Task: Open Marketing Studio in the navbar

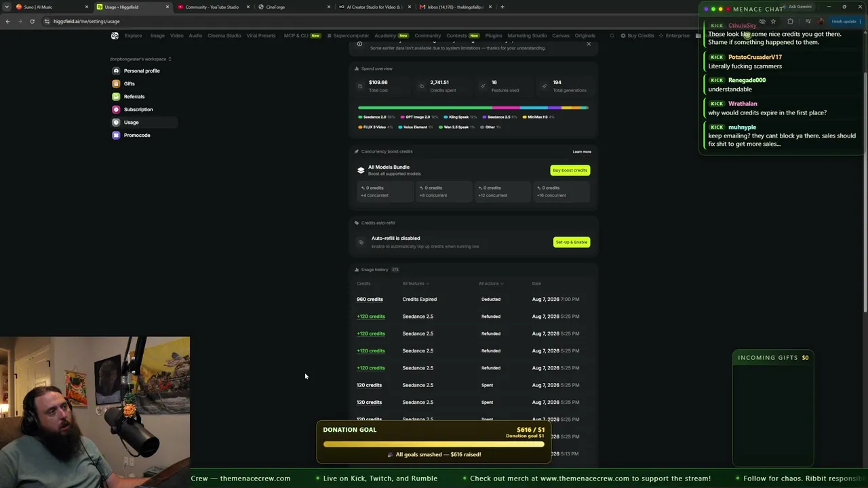Action: coord(527,35)
